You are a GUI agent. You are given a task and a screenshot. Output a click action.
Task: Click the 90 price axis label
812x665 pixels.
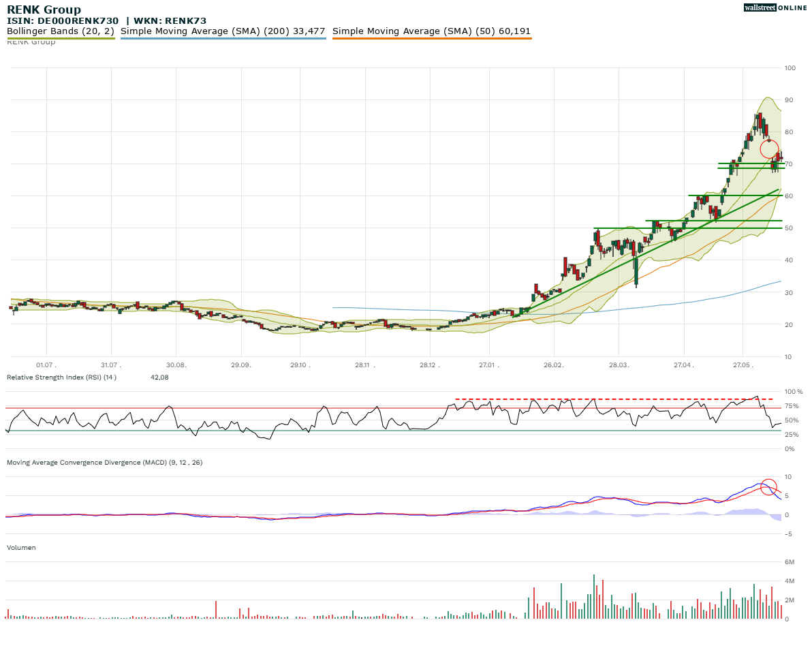[x=789, y=100]
